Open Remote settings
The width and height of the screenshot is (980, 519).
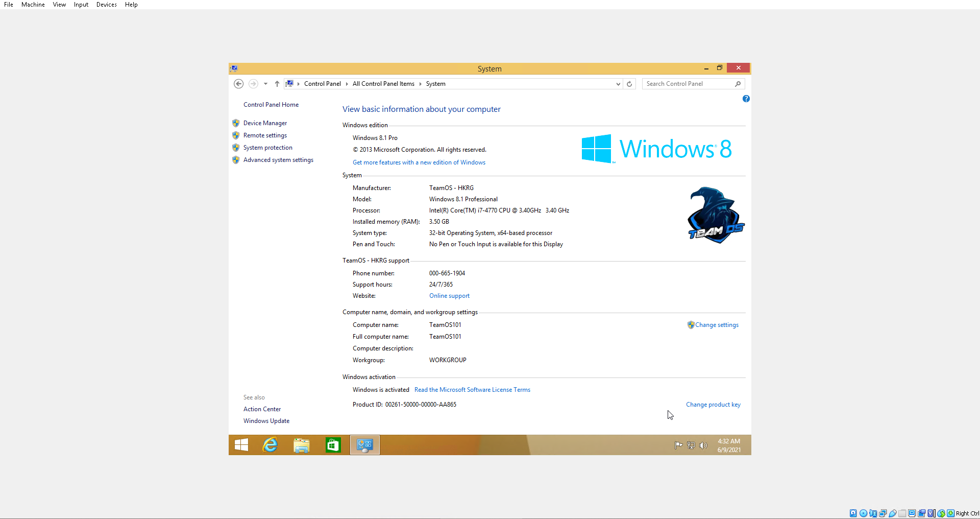[x=265, y=135]
